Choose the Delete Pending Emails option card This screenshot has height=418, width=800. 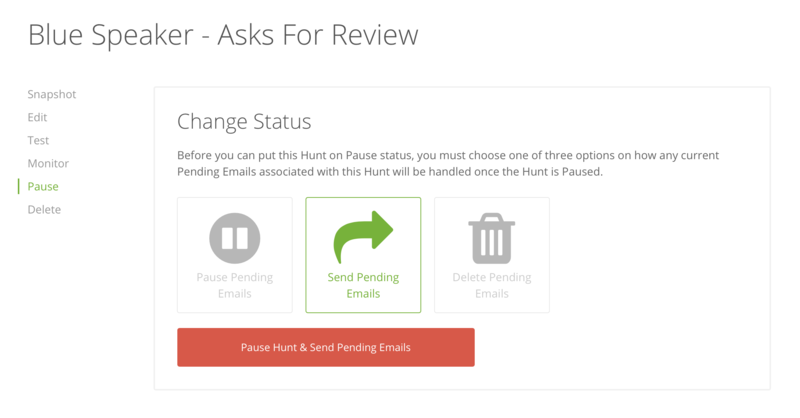click(x=492, y=255)
